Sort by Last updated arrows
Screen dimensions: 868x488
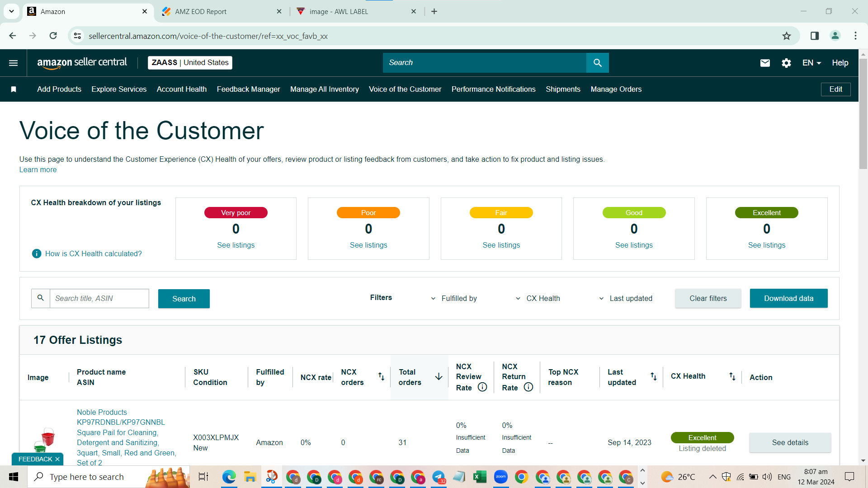[653, 376]
